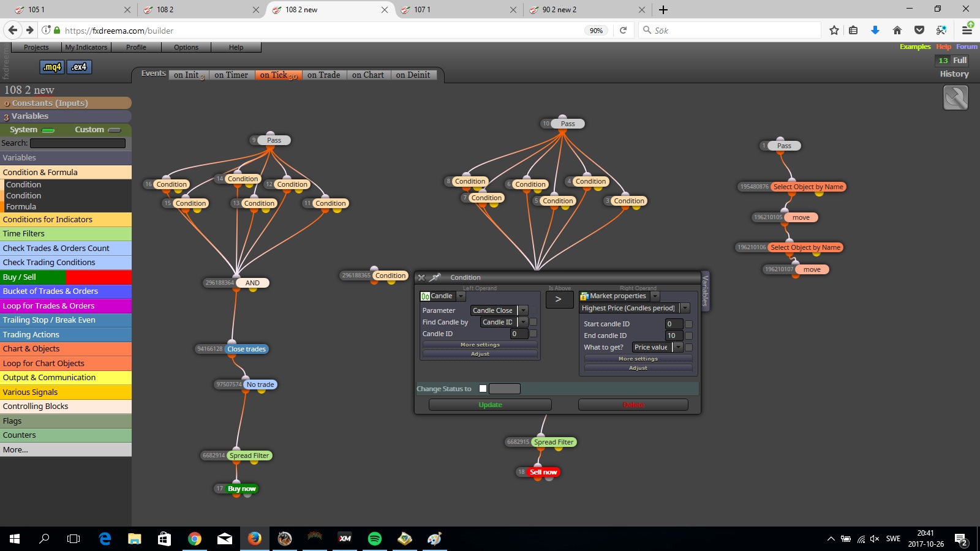Expand the Variables section header
This screenshot has height=551, width=980.
click(66, 116)
